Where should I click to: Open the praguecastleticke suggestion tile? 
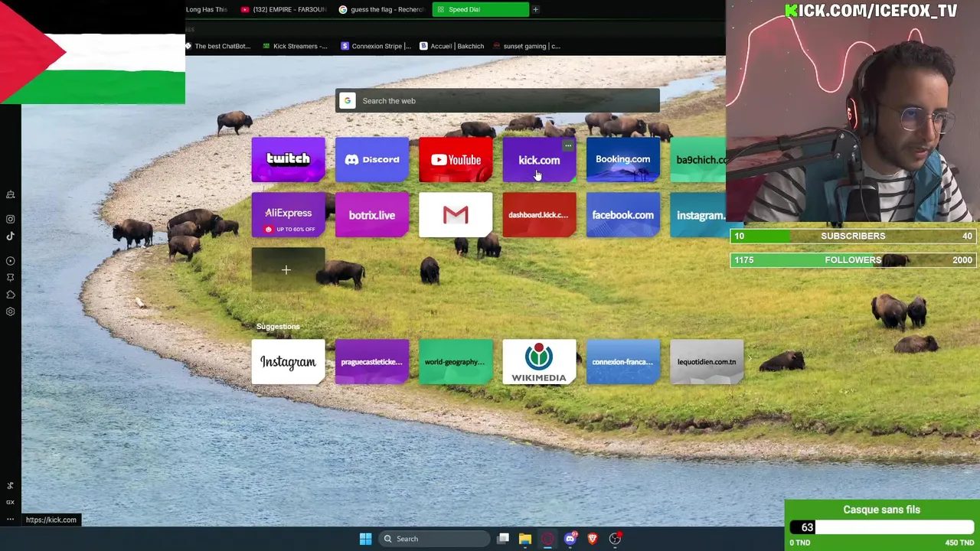372,362
